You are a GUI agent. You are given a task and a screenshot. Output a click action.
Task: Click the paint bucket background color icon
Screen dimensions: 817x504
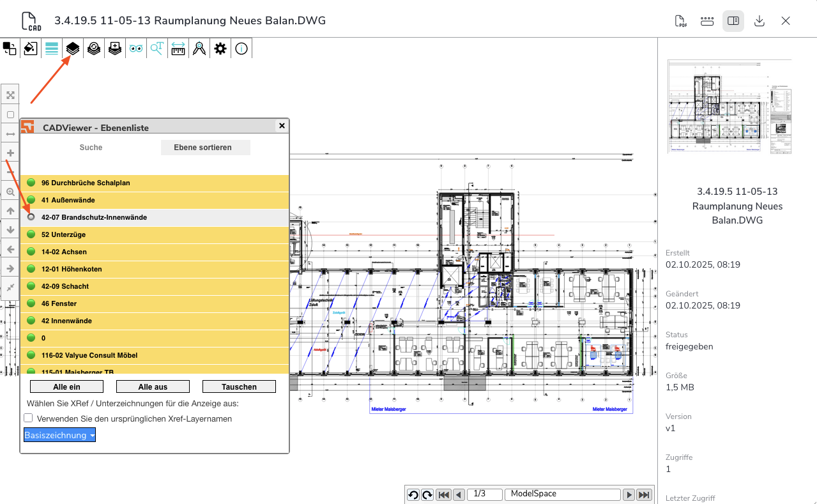(31, 49)
